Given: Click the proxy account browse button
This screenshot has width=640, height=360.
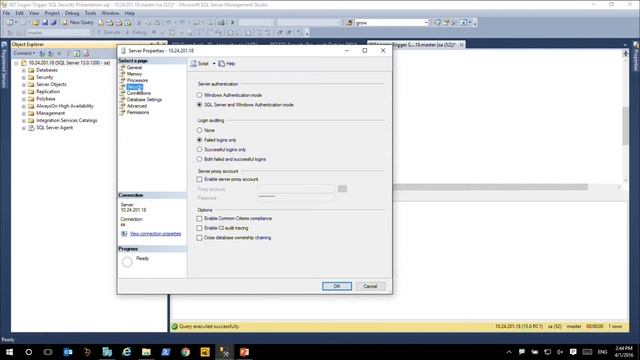Looking at the screenshot, I should (x=342, y=189).
